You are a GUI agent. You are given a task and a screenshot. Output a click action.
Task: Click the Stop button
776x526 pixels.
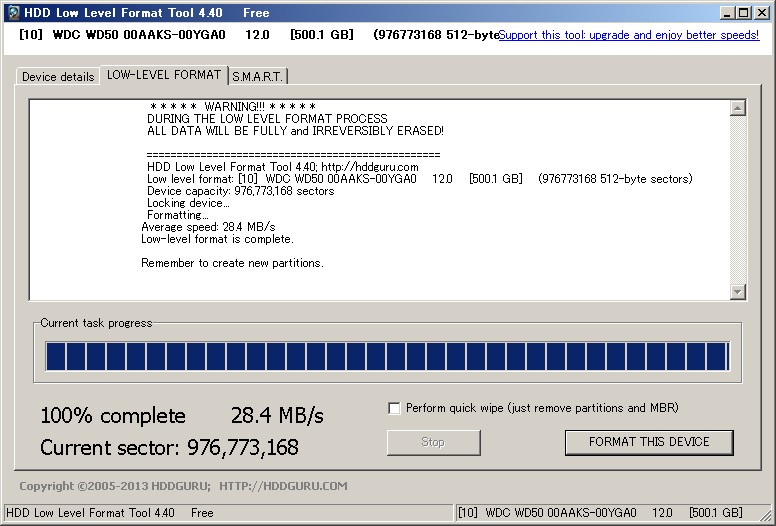pos(434,442)
